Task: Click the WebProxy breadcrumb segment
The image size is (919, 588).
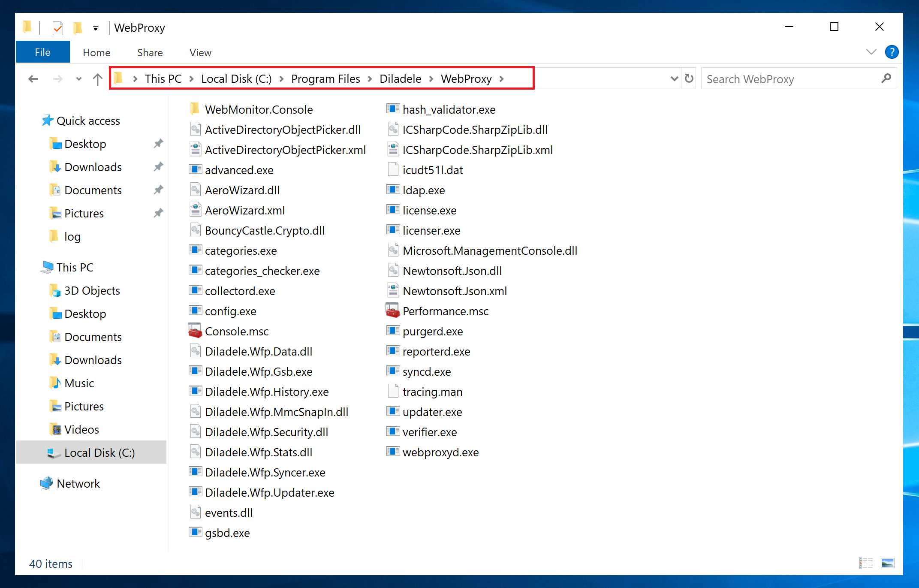Action: 466,79
